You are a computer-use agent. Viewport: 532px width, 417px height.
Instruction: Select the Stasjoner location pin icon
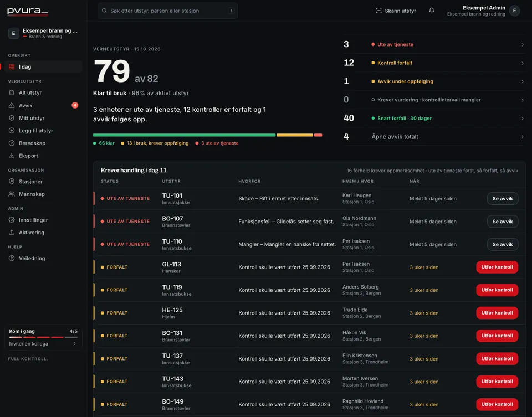(x=12, y=182)
